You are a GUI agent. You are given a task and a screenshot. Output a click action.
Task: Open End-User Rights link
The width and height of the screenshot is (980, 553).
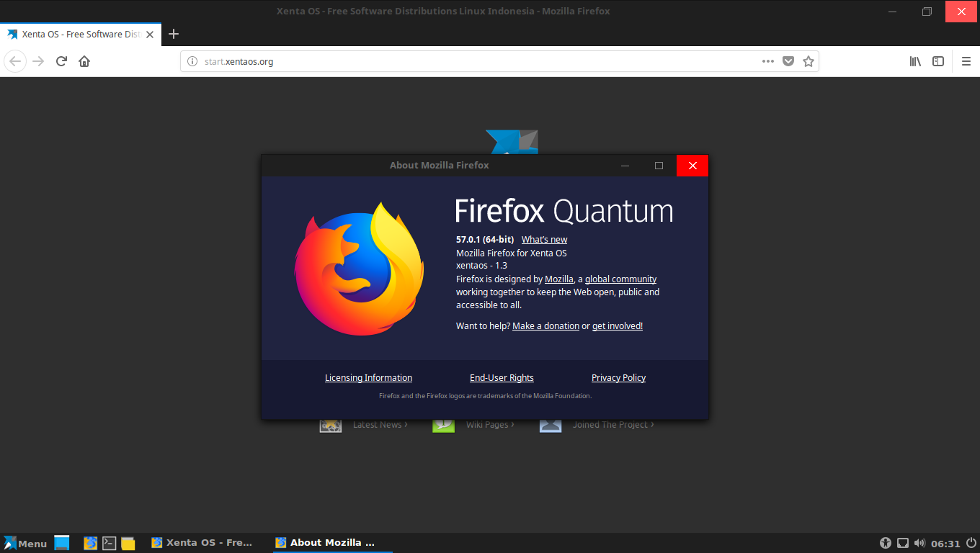click(502, 377)
